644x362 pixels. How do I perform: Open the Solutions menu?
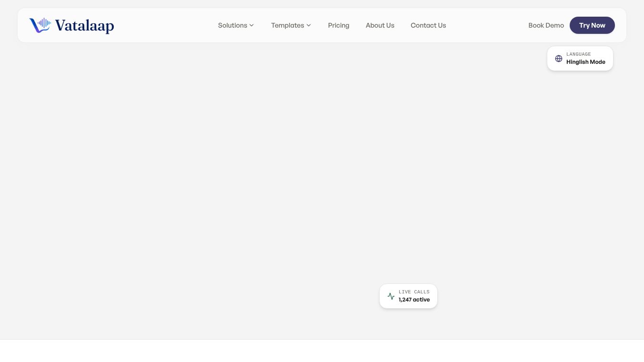pyautogui.click(x=236, y=25)
